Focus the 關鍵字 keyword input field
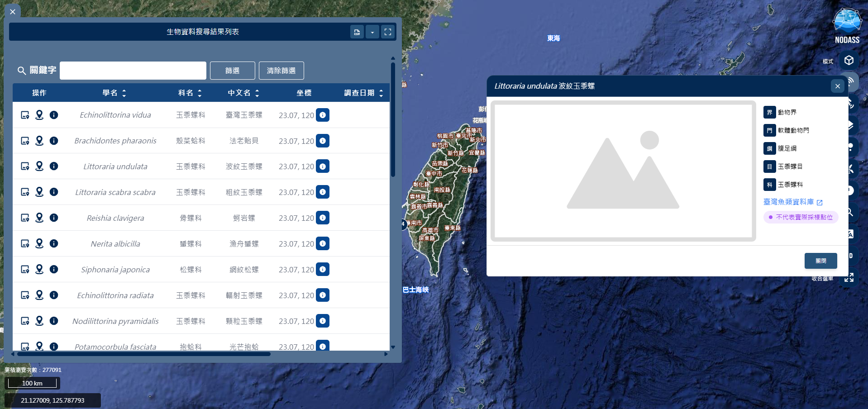The image size is (868, 409). pyautogui.click(x=133, y=71)
